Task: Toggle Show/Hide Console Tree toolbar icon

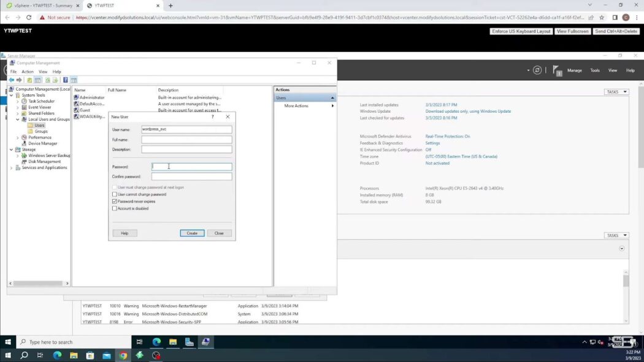Action: [38, 80]
